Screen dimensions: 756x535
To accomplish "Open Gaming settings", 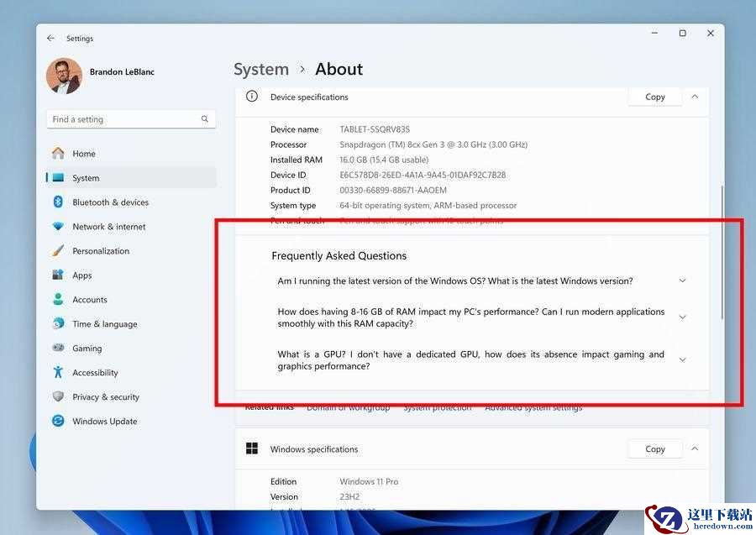I will (131, 348).
